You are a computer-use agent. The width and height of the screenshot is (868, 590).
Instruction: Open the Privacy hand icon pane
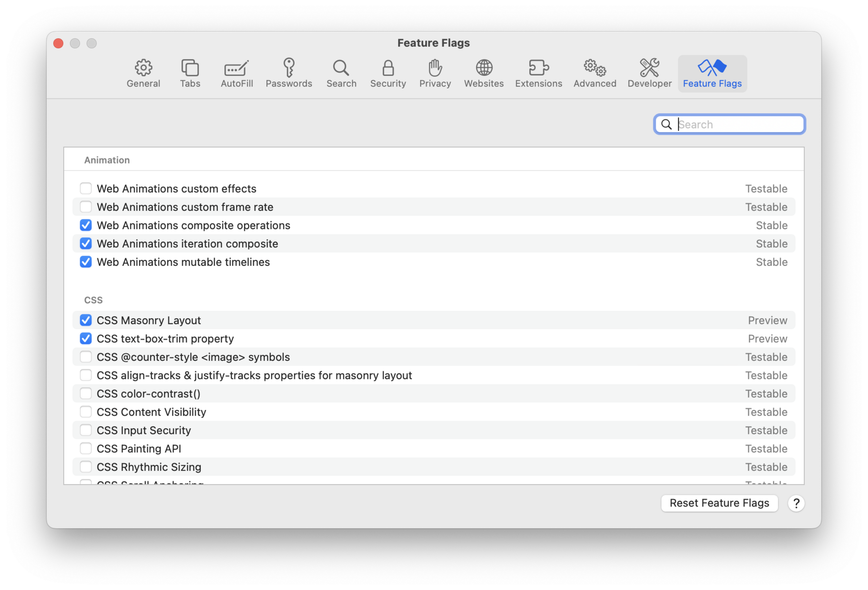[435, 73]
